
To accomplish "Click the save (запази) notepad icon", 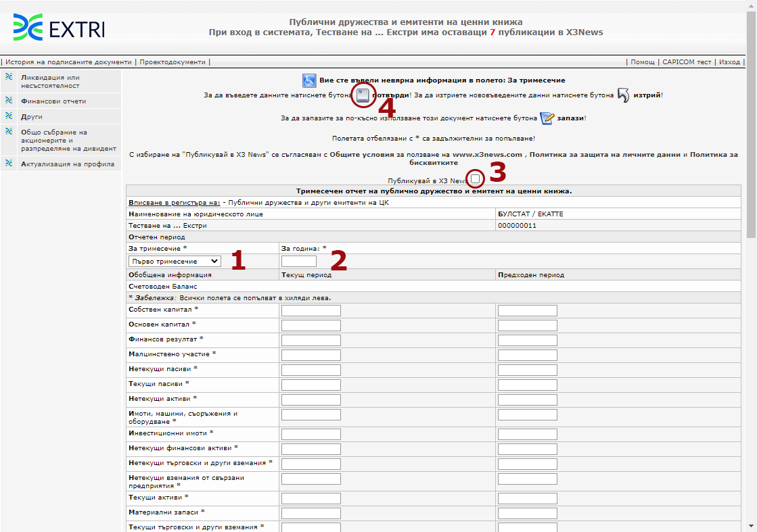I will coord(547,118).
